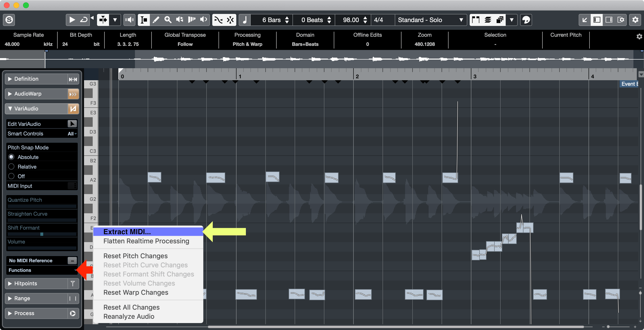The height and width of the screenshot is (330, 644).
Task: Open the Standard - Solo algorithm dropdown
Action: (430, 20)
